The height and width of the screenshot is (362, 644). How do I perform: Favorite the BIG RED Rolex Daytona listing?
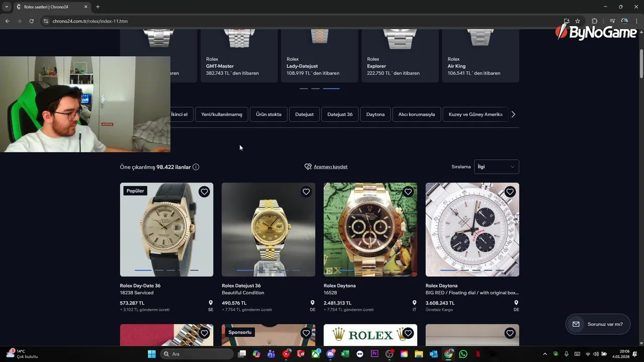(x=510, y=192)
